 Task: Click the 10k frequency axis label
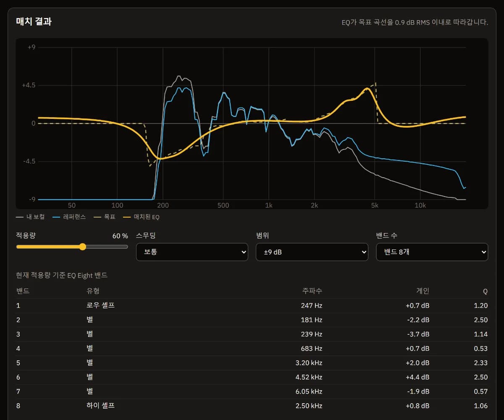coord(420,205)
